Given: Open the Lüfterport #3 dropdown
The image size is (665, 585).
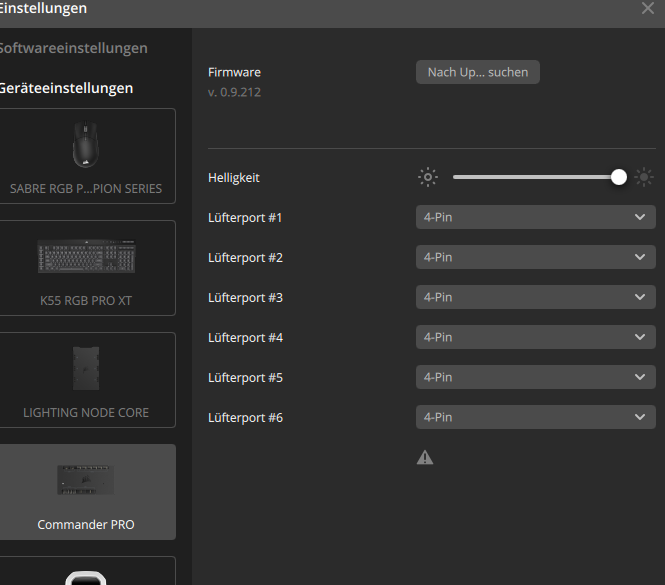Looking at the screenshot, I should 536,297.
